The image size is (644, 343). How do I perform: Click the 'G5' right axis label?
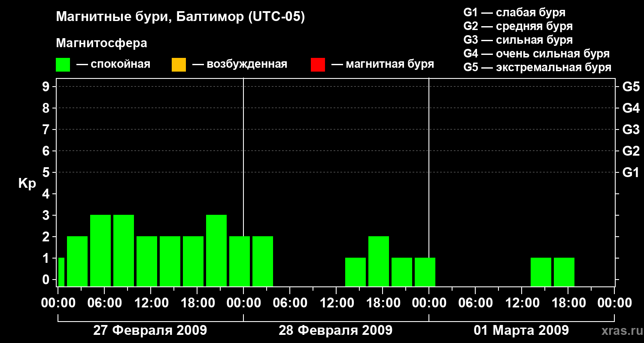(631, 87)
